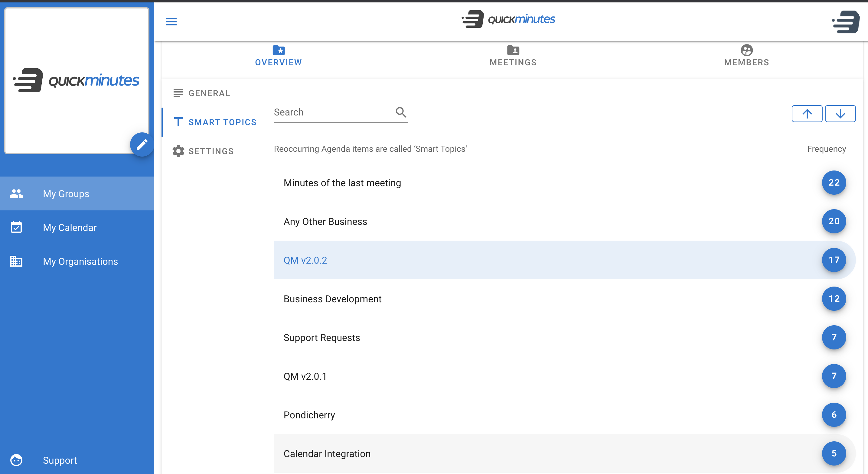Click the magnifier search icon
The image size is (868, 474).
coord(401,112)
